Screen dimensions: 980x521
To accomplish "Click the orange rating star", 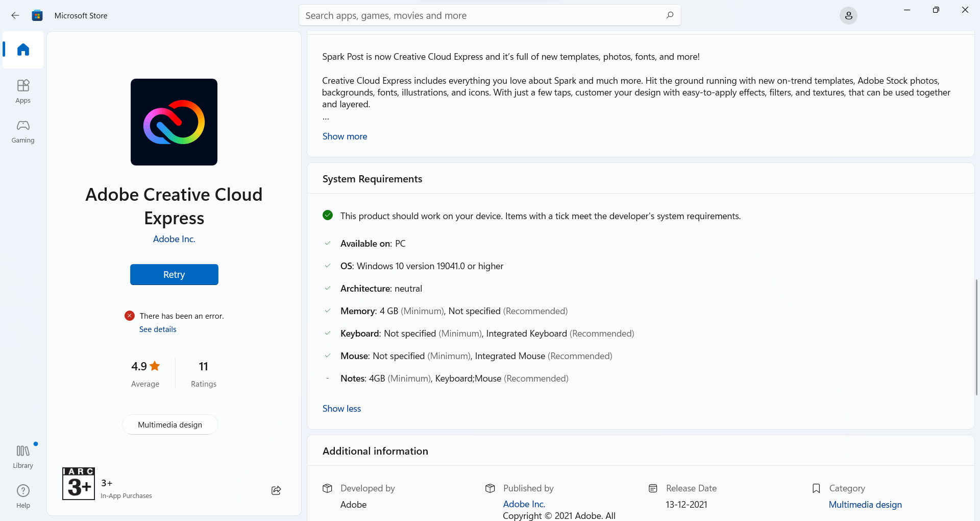I will pos(155,366).
